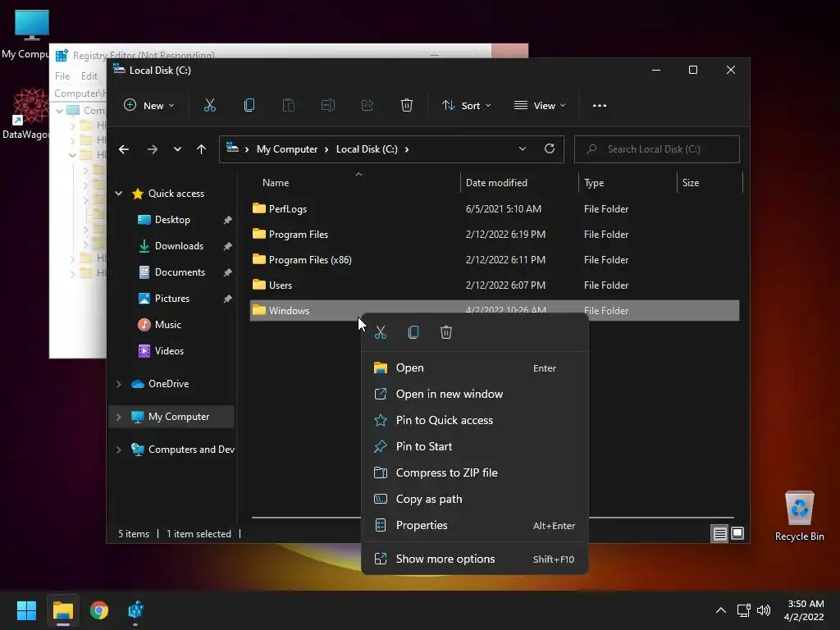Sort by the Date modified column header
Screen dimensions: 840x630
click(x=518, y=183)
